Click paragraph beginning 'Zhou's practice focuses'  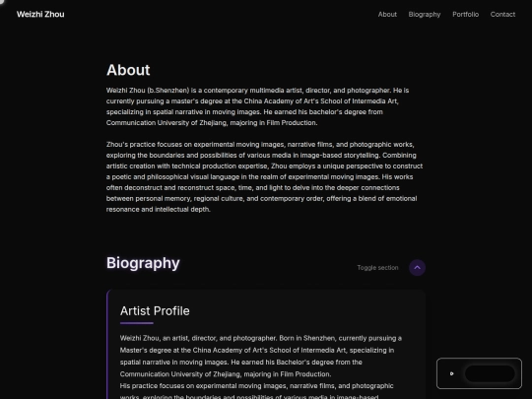[264, 176]
